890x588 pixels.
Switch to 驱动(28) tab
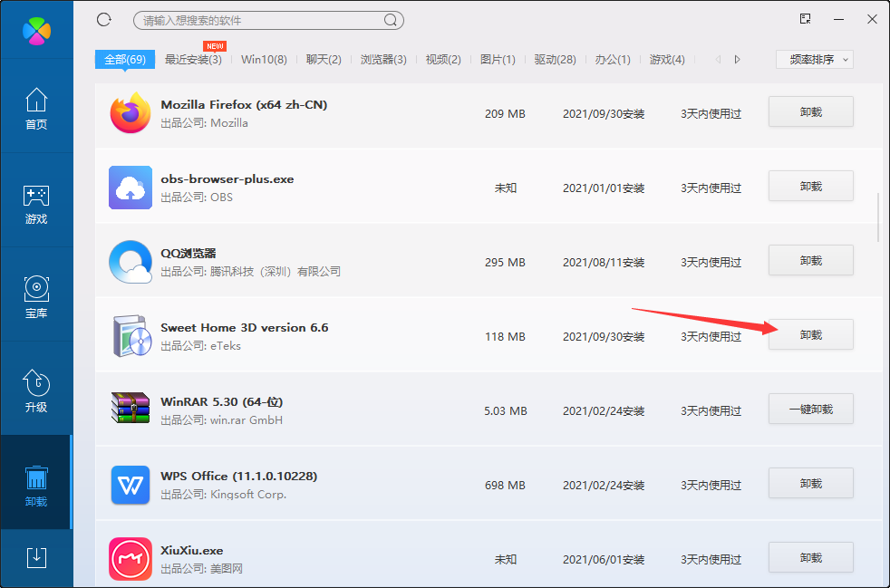tap(555, 60)
